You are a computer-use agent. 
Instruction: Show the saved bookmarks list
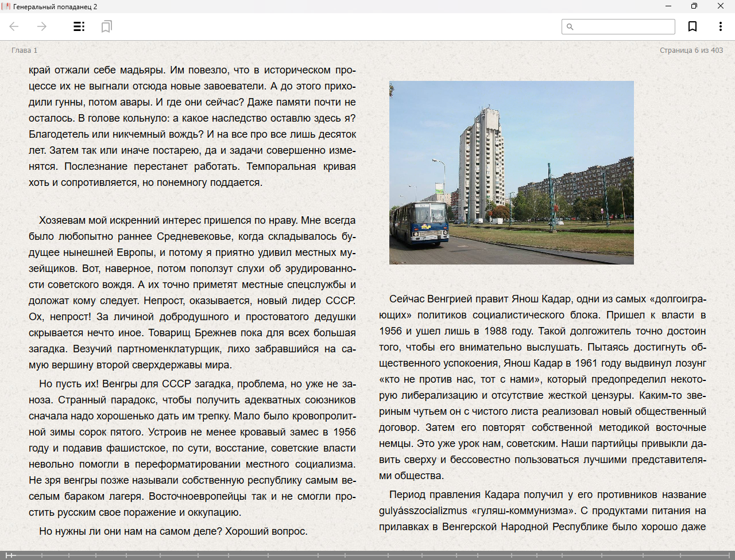tap(106, 26)
